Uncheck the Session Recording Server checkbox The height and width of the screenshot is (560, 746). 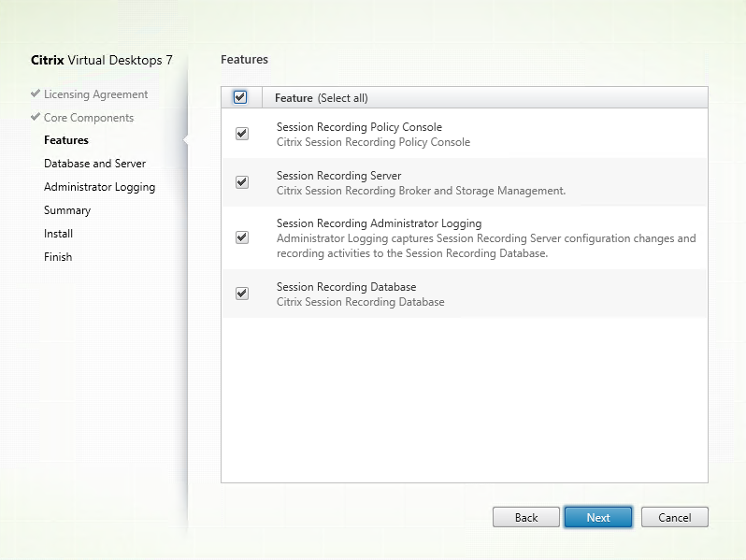click(x=242, y=182)
